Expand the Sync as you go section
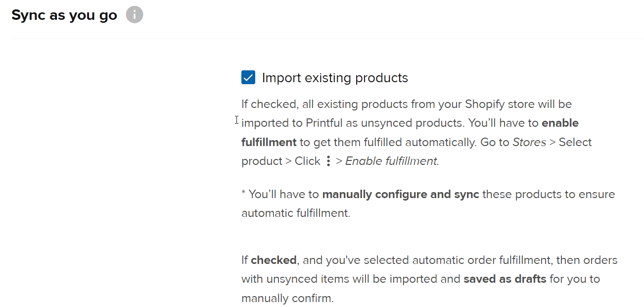This screenshot has height=307, width=644. pos(64,14)
